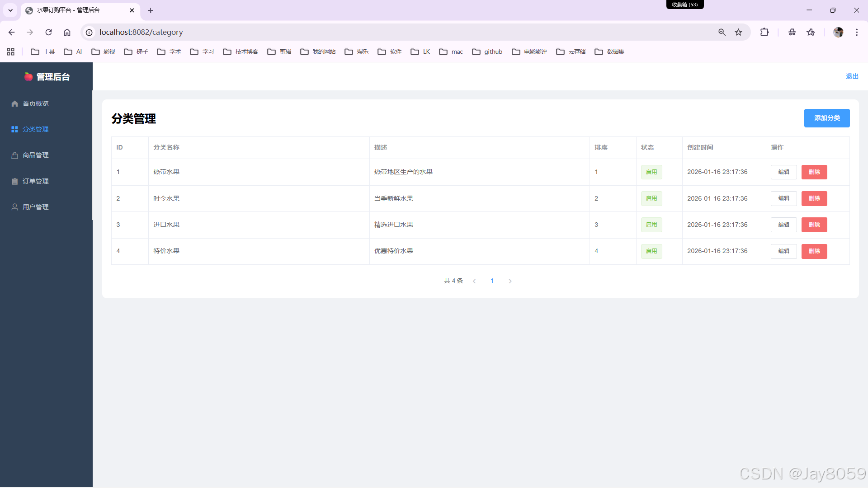Screen dimensions: 868x488
Task: Open the 技术博客 bookmarks folder
Action: 241,52
